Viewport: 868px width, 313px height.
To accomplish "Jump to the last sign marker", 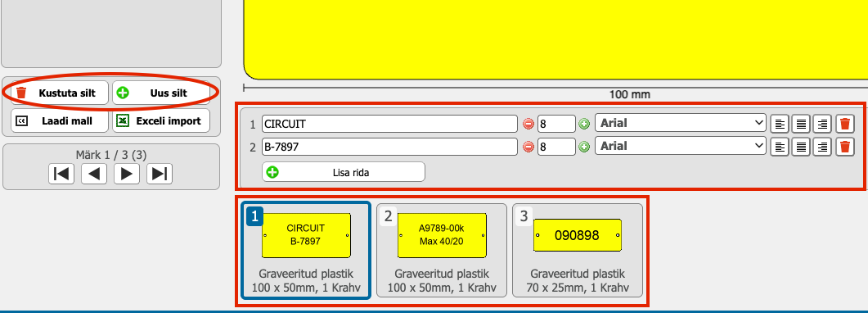I will click(160, 174).
